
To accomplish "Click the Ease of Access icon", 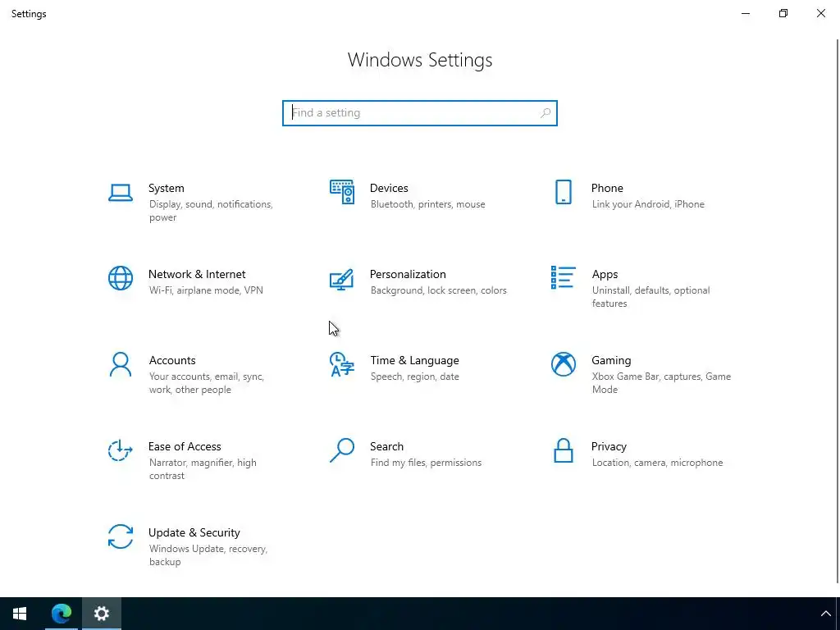I will point(120,450).
